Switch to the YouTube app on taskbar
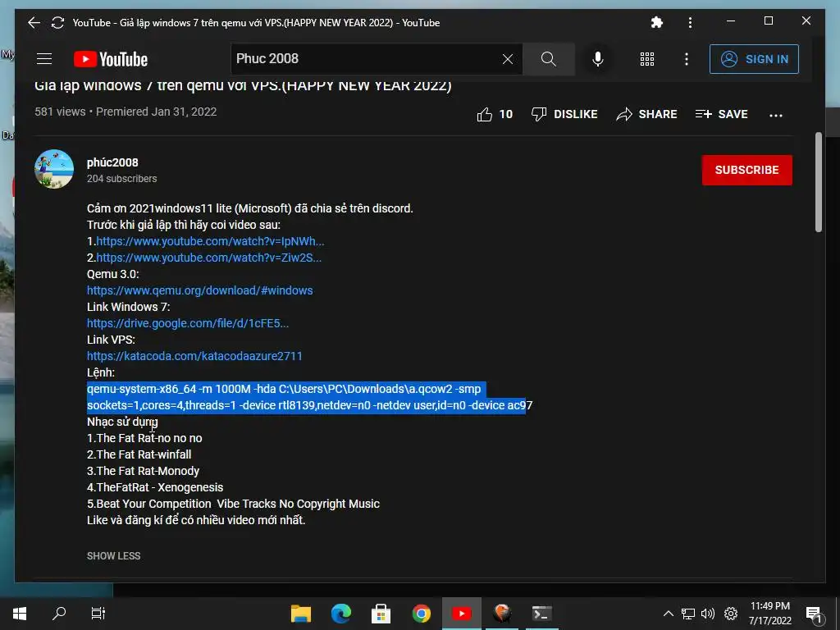 click(461, 614)
